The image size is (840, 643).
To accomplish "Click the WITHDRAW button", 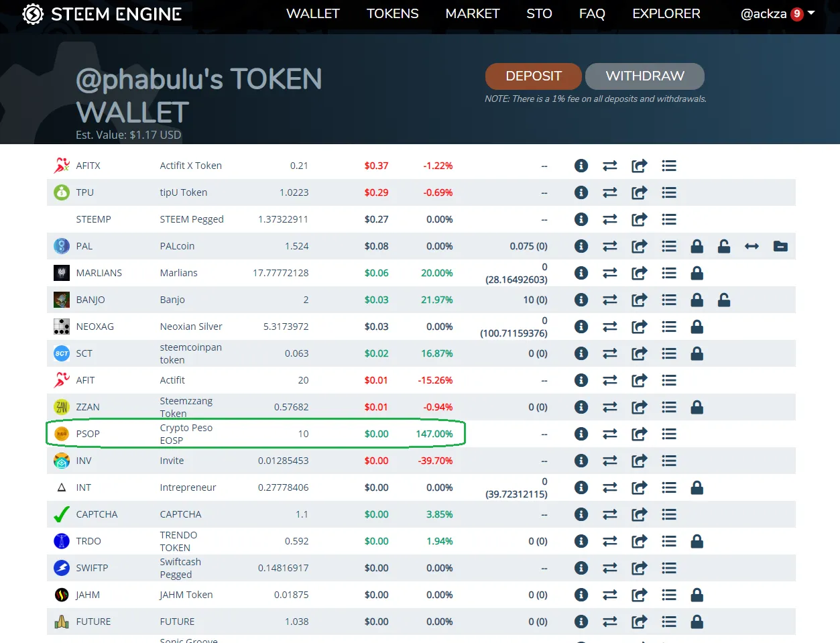I will pos(645,76).
